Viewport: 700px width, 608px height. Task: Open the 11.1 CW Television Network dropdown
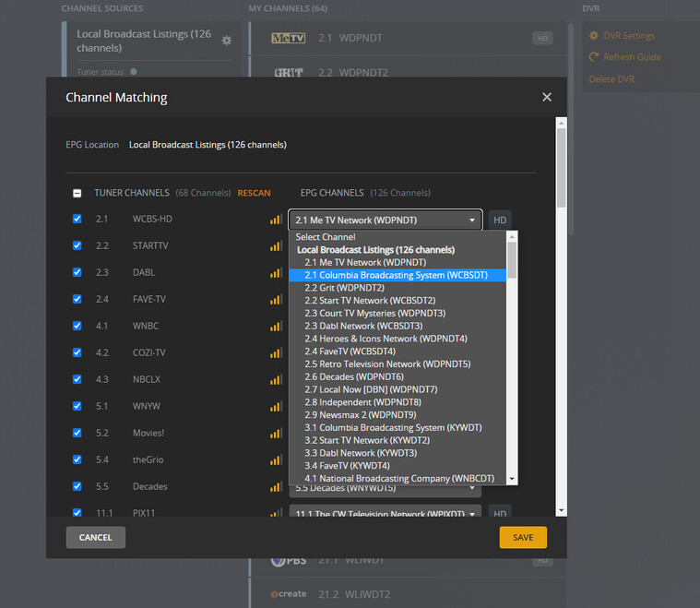tap(386, 511)
